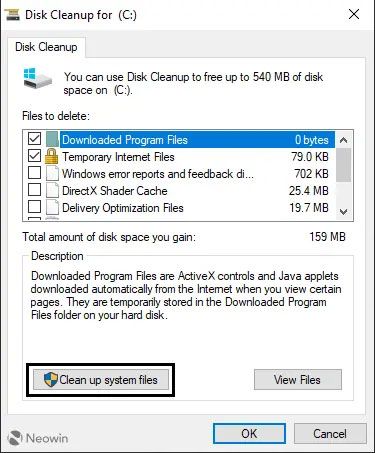Click the Delivery Optimization Files page icon

[x=52, y=207]
